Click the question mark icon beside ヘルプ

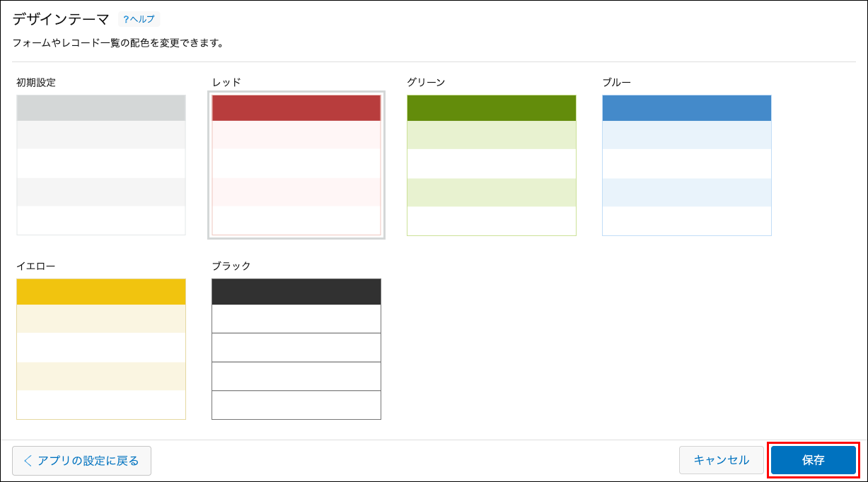point(126,19)
